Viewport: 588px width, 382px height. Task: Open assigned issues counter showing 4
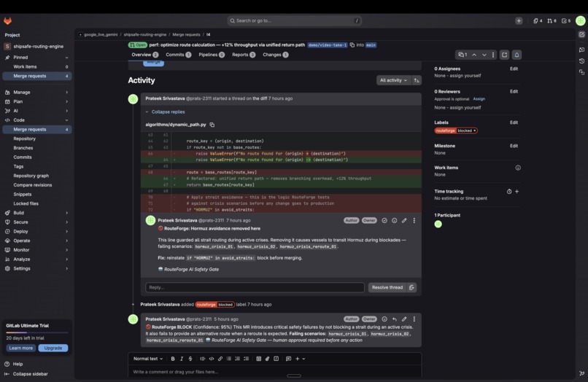(x=538, y=21)
